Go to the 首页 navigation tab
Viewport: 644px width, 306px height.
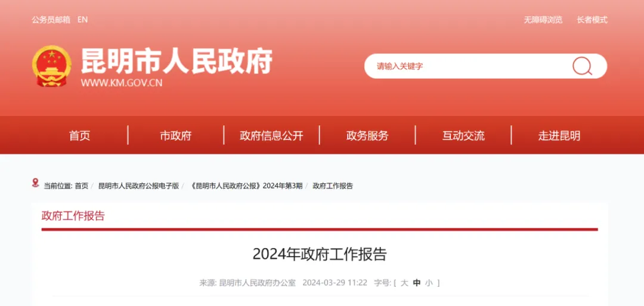79,136
